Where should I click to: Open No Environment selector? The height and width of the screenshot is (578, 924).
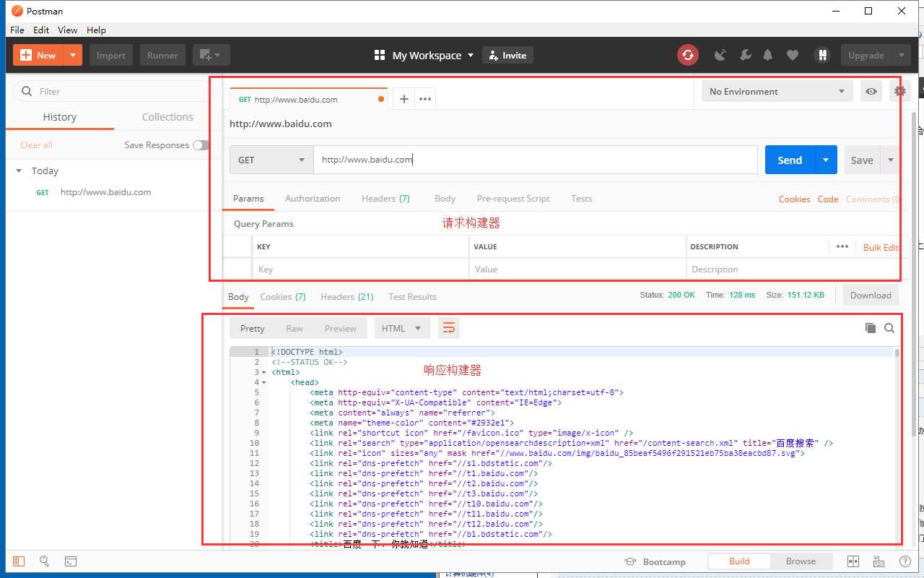pyautogui.click(x=777, y=91)
